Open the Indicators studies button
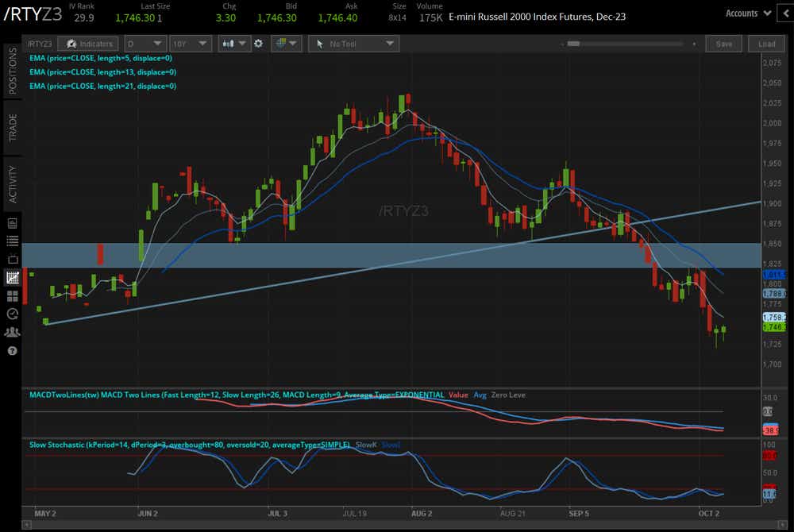Screen dimensions: 794x532 tap(88, 44)
